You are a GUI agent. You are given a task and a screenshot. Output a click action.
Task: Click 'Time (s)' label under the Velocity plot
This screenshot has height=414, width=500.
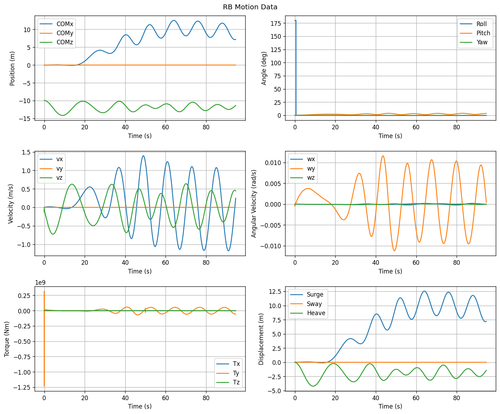tap(140, 271)
